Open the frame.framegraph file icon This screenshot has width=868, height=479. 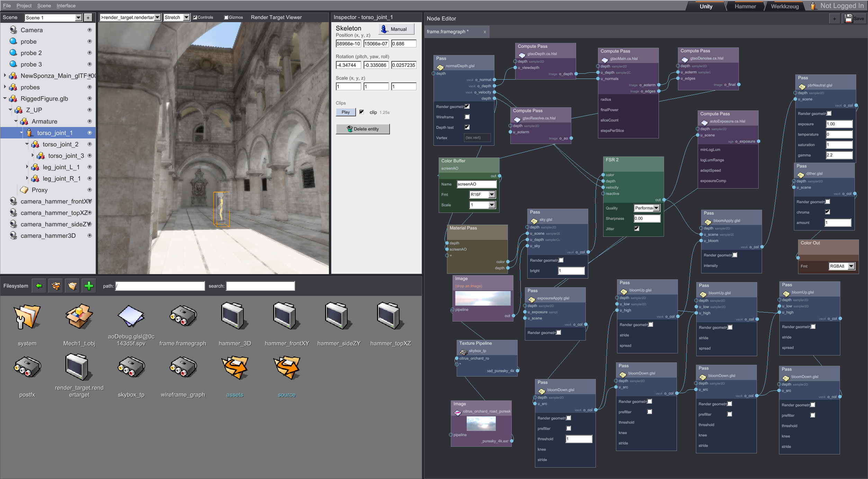[x=183, y=316]
